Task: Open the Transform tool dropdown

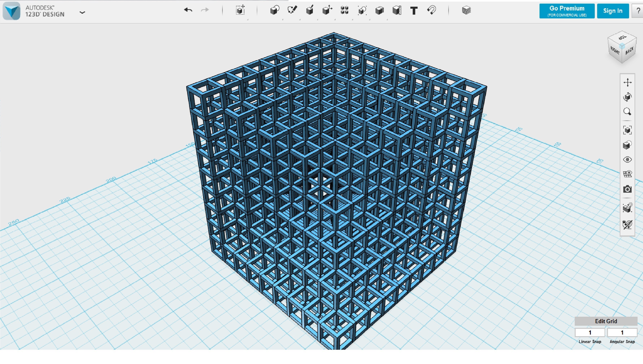Action: coord(240,10)
